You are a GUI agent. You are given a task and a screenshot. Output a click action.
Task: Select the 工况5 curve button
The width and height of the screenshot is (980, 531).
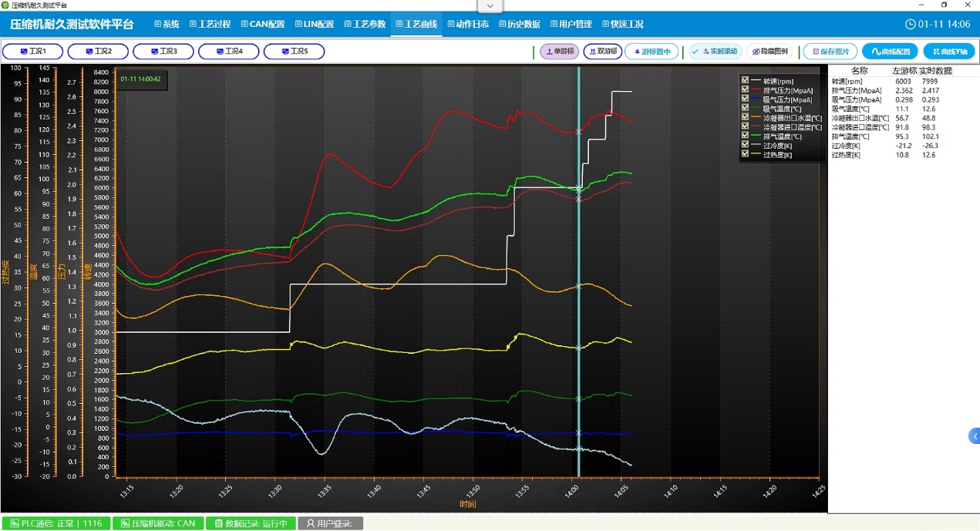pos(294,52)
